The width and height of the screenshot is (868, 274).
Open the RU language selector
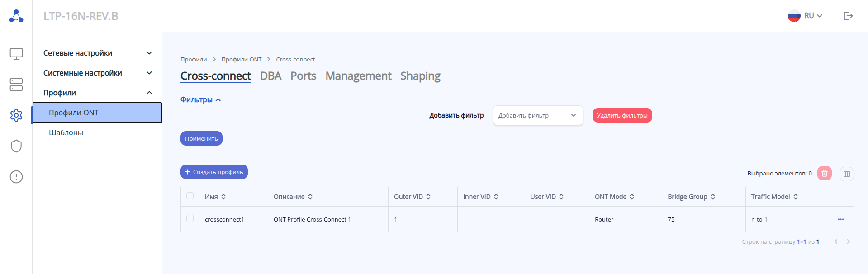(805, 16)
